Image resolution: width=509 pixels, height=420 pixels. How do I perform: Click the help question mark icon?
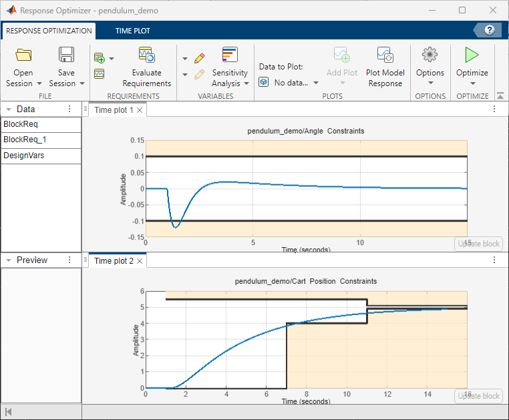(490, 30)
